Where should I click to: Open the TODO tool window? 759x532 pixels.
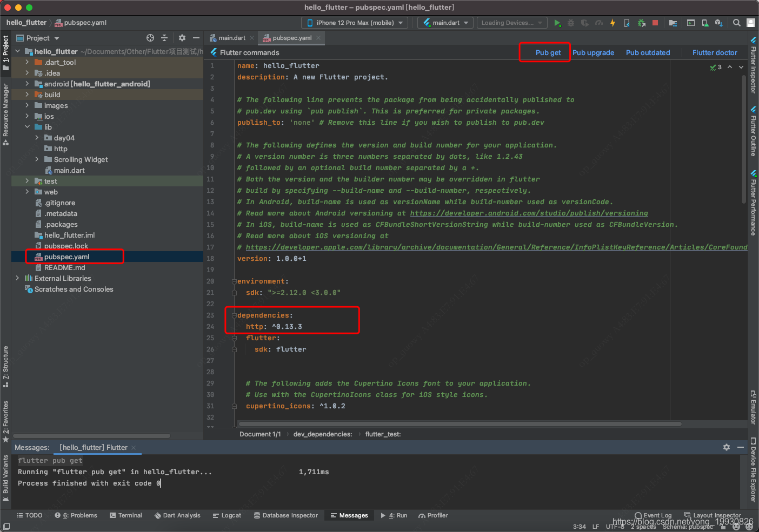(x=30, y=515)
